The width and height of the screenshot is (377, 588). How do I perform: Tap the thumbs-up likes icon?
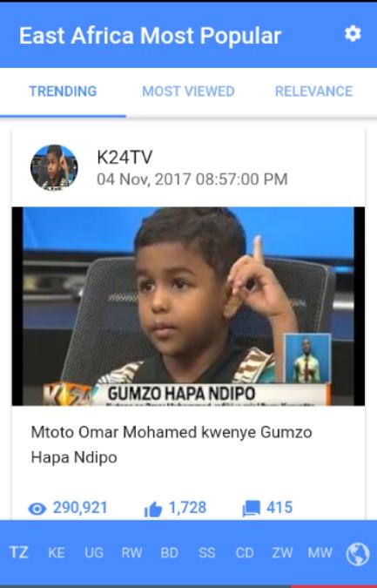click(x=153, y=510)
